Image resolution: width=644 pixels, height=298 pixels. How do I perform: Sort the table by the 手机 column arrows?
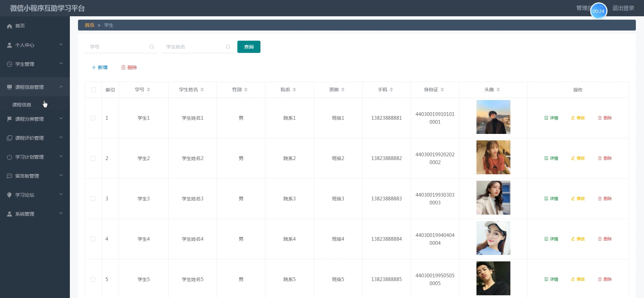[391, 90]
